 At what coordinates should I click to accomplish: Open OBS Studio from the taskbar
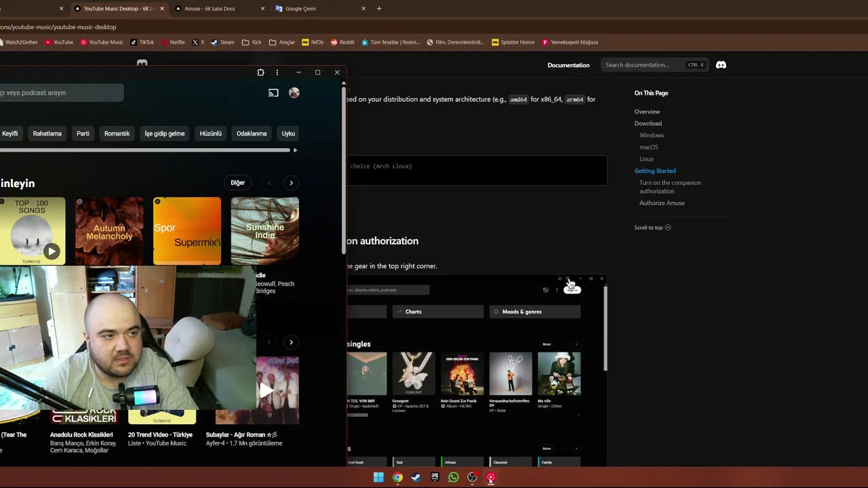coord(472,477)
